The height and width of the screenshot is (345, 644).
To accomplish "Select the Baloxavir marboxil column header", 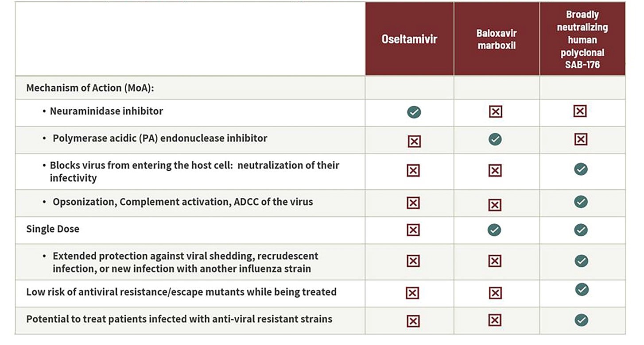I will tap(497, 39).
